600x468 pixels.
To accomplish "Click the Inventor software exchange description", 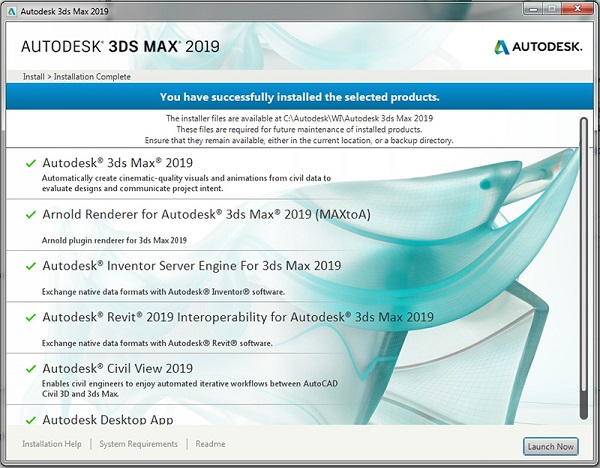I will pos(163,292).
